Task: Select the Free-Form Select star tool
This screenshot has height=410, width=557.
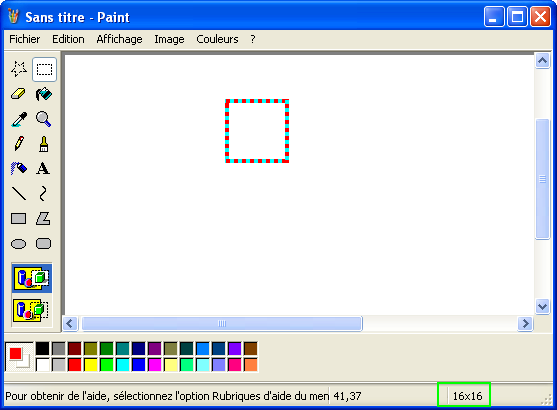Action: pyautogui.click(x=19, y=69)
